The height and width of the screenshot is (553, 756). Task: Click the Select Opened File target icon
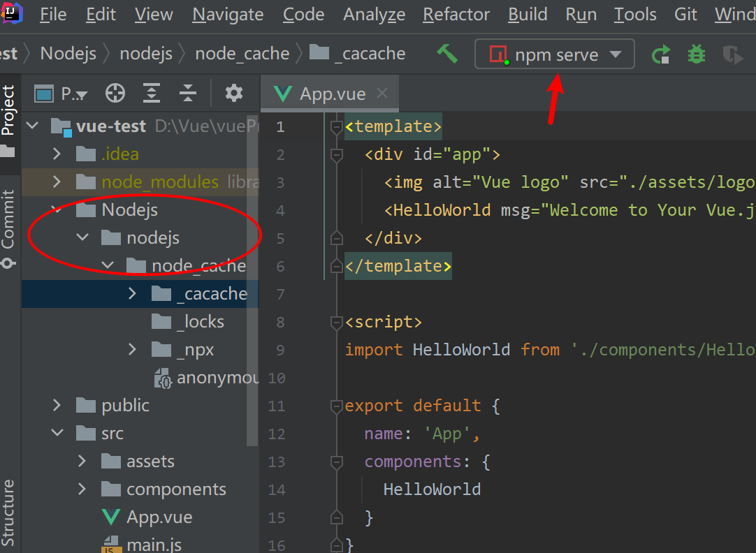click(x=115, y=93)
